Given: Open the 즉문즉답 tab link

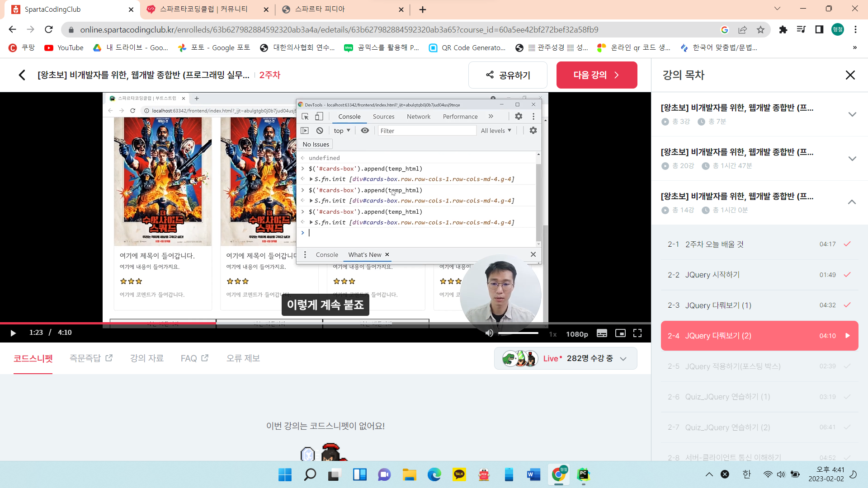Looking at the screenshot, I should (91, 358).
